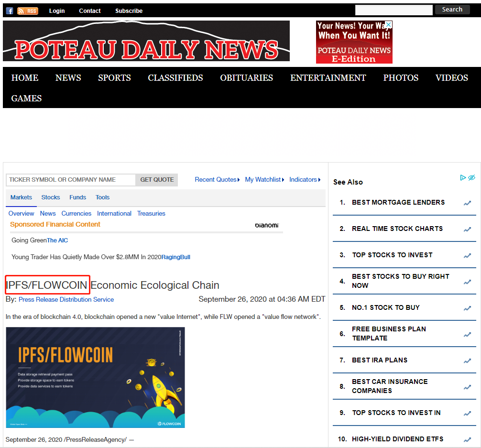Image resolution: width=481 pixels, height=448 pixels.
Task: Click the ticker symbol input field
Action: click(71, 180)
